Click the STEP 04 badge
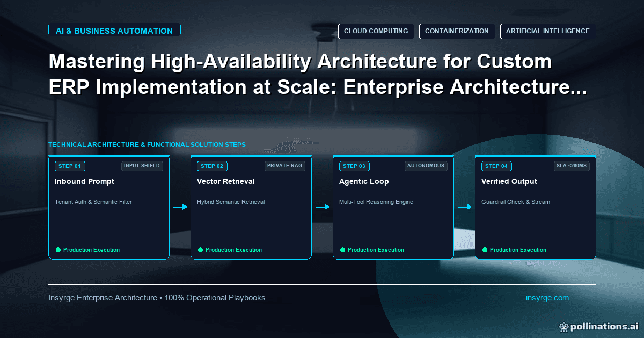 pos(496,166)
